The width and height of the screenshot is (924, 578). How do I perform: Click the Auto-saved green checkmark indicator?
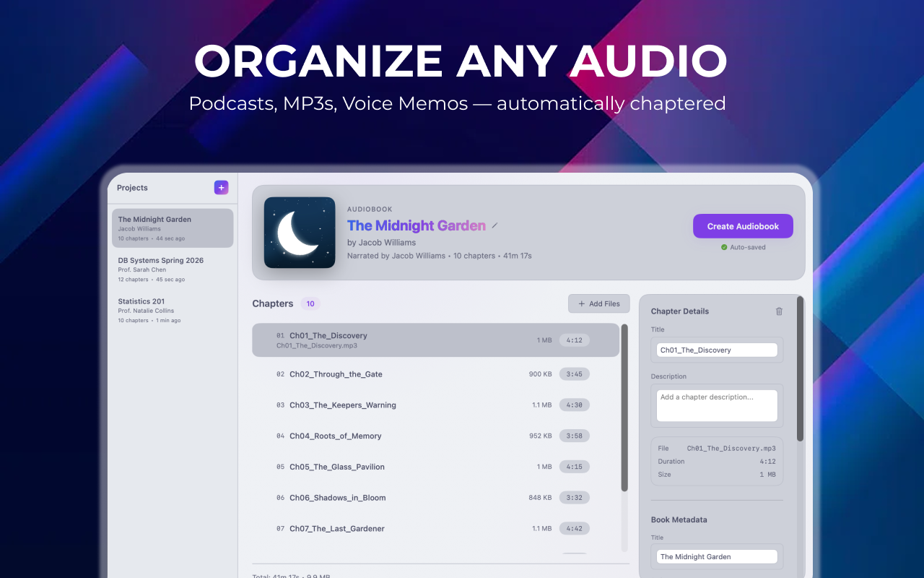[x=723, y=246]
